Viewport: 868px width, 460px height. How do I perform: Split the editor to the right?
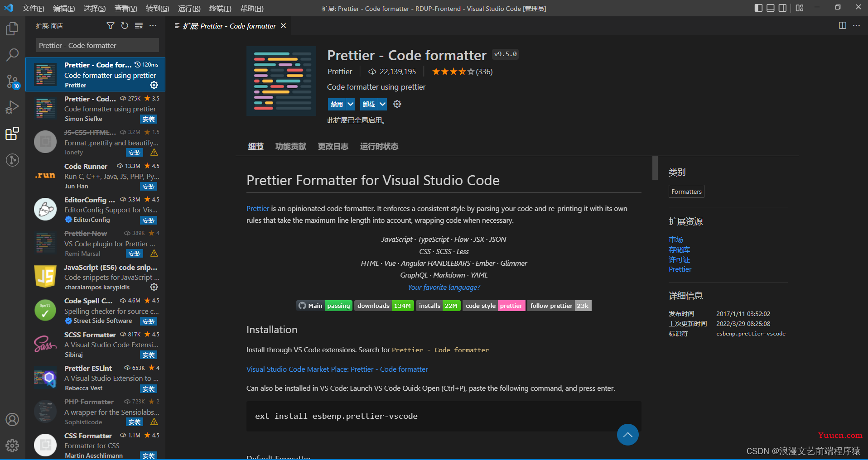843,26
